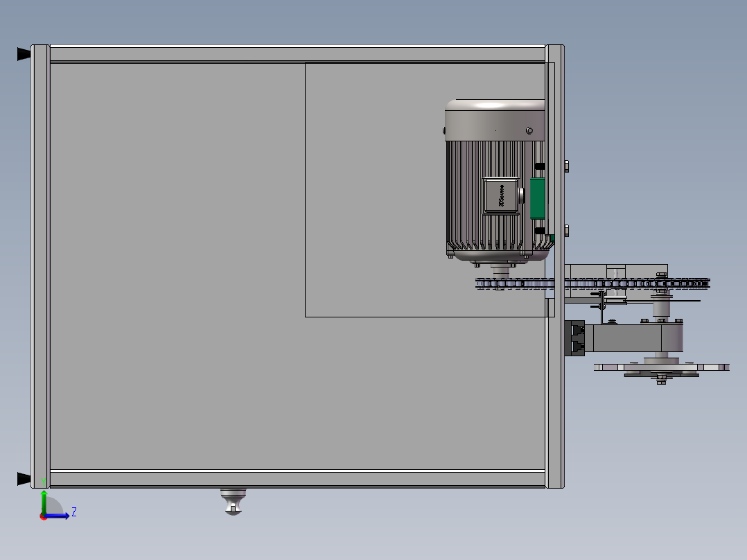747x560 pixels.
Task: Select the lower black end plug on left
Action: 24,478
